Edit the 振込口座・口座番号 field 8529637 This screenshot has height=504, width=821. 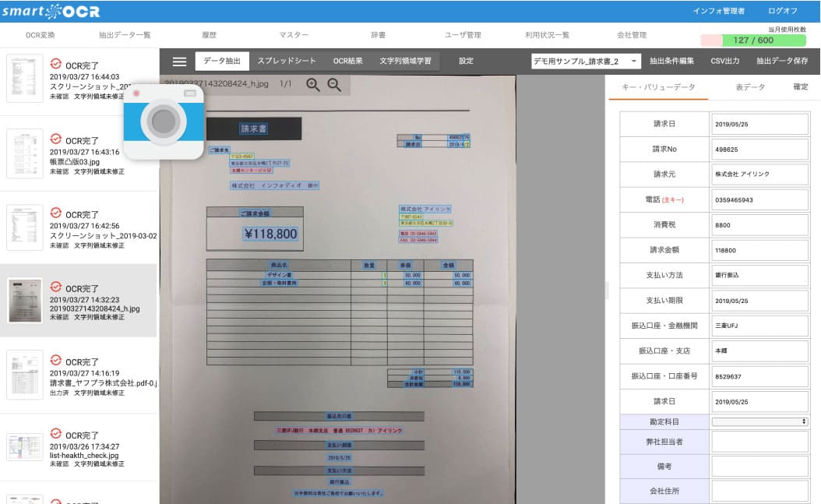759,376
